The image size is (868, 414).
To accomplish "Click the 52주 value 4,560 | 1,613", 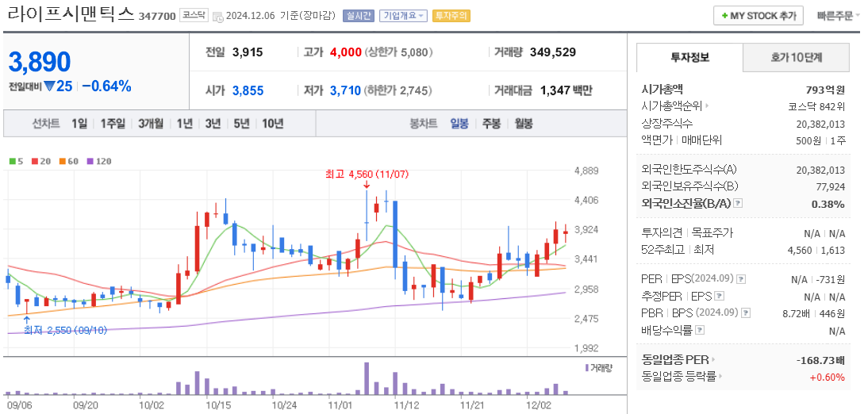I will [816, 250].
